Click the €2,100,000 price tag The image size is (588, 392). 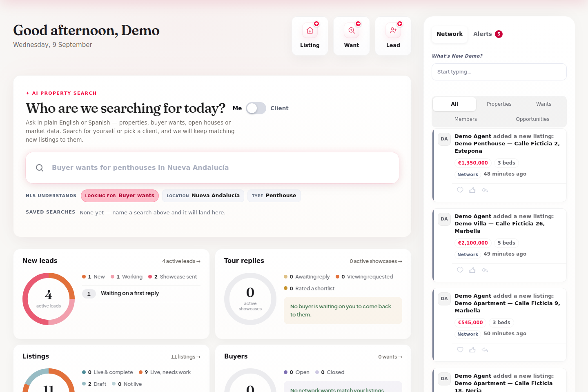[473, 243]
